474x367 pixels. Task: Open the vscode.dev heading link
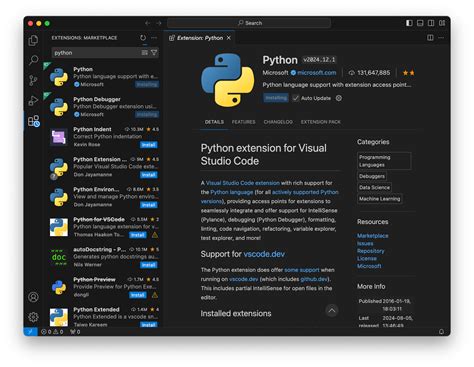(264, 254)
